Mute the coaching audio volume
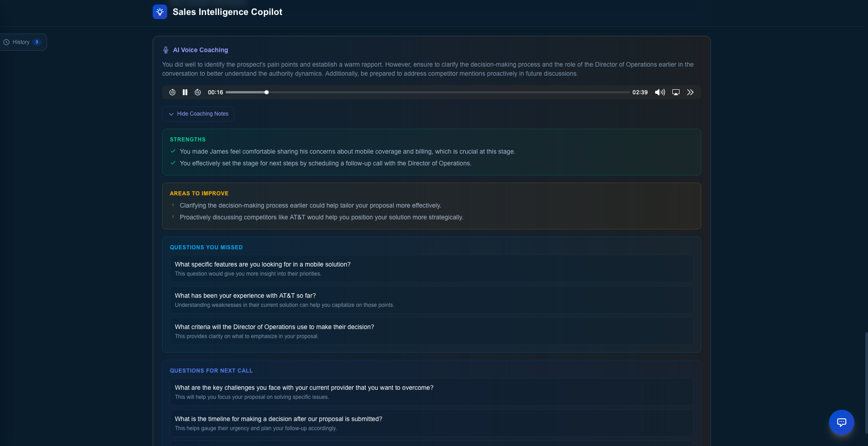 pyautogui.click(x=660, y=92)
